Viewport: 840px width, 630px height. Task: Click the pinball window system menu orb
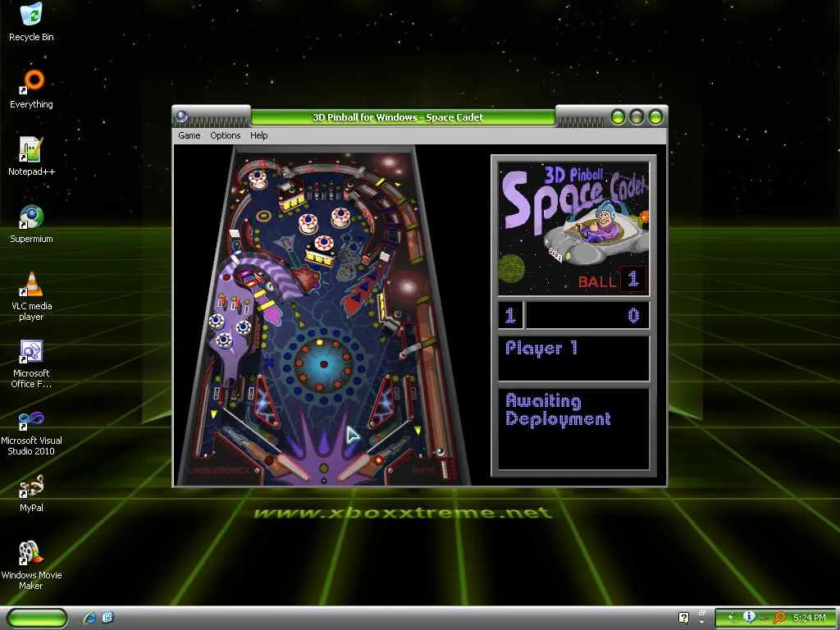click(181, 116)
